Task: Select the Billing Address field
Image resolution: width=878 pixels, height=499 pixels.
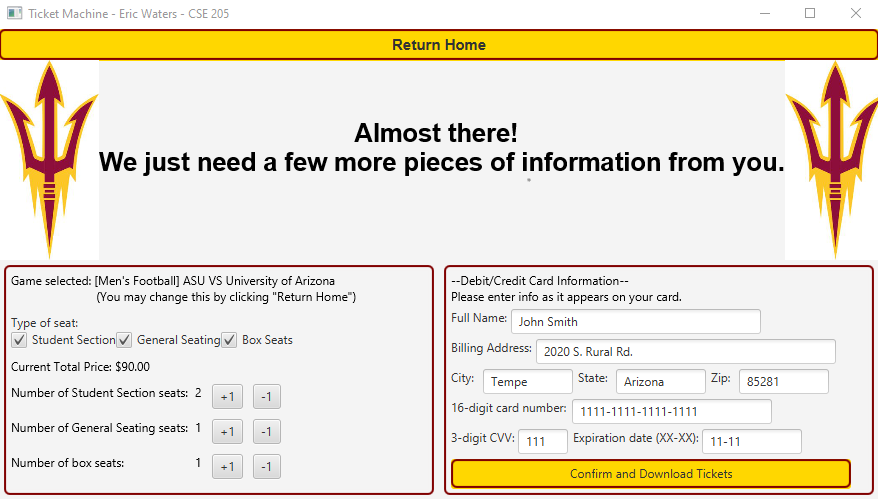Action: 686,352
